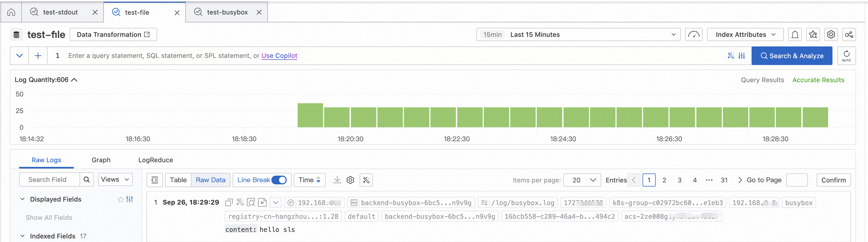Toggle the Time sort order
Image resolution: width=868 pixels, height=242 pixels.
point(309,180)
